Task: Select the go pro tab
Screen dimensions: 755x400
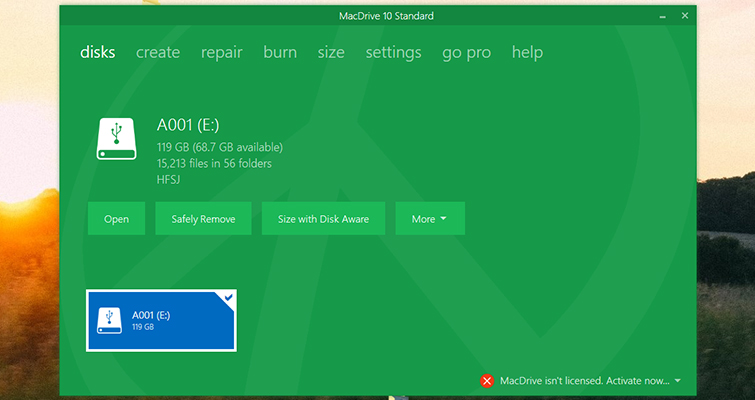Action: point(467,53)
